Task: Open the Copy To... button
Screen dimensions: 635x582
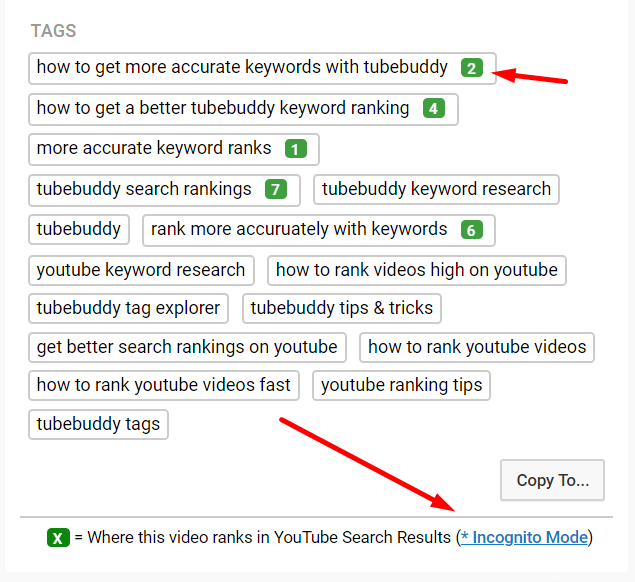Action: click(x=552, y=480)
